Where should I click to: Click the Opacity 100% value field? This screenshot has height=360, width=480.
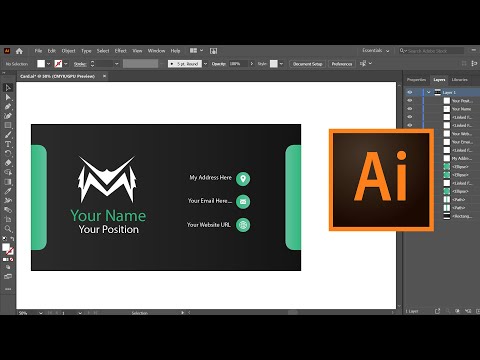(x=238, y=64)
